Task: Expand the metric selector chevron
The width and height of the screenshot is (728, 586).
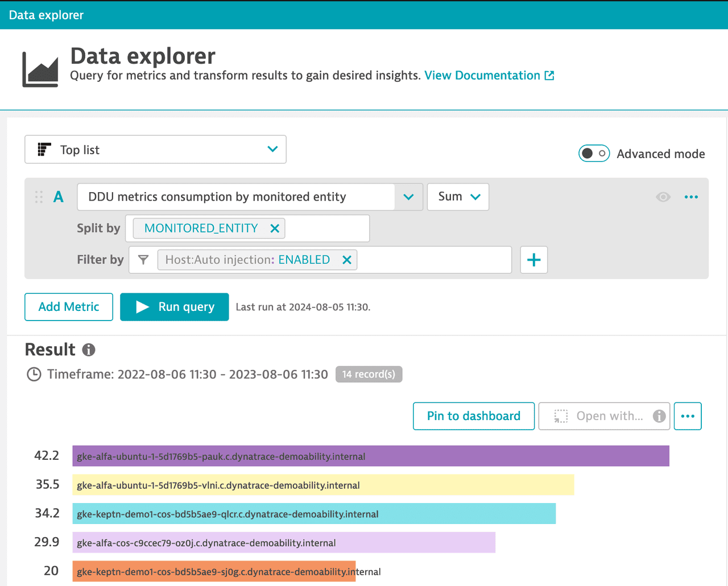Action: coord(409,197)
